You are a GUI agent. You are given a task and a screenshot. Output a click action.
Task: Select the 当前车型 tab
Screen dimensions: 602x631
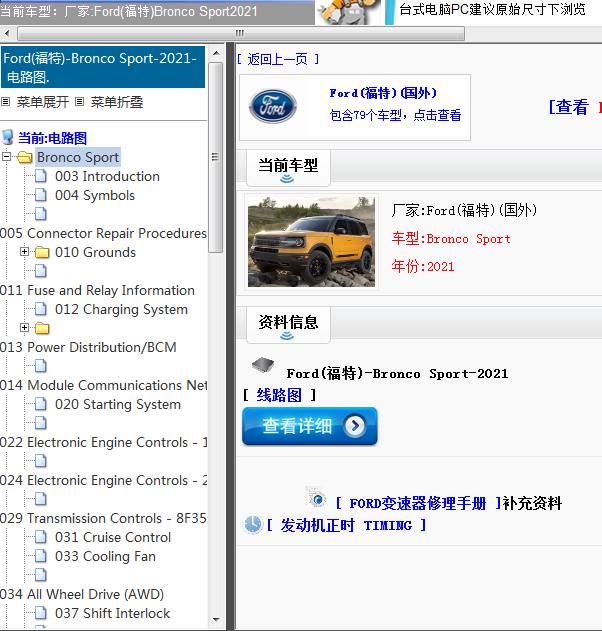(288, 168)
